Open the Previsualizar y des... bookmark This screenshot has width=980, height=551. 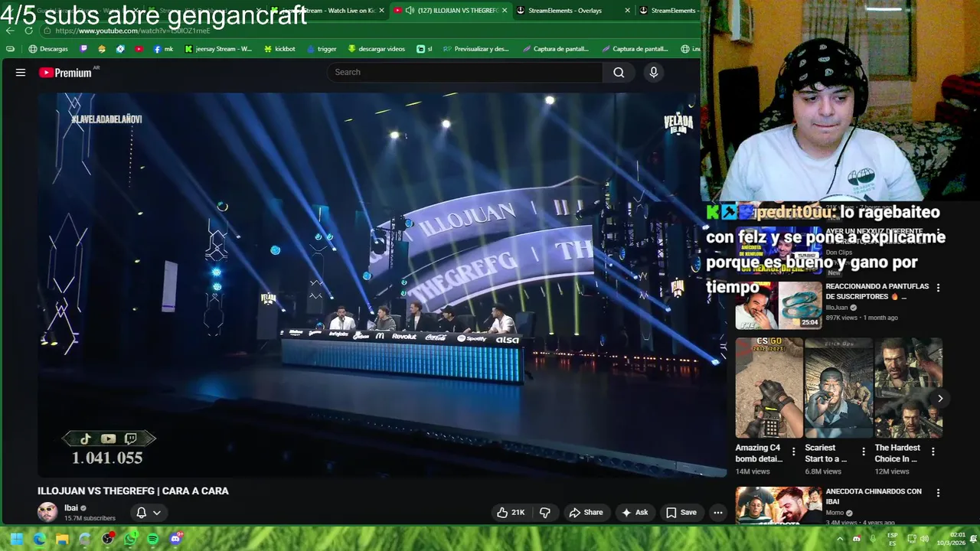point(475,48)
